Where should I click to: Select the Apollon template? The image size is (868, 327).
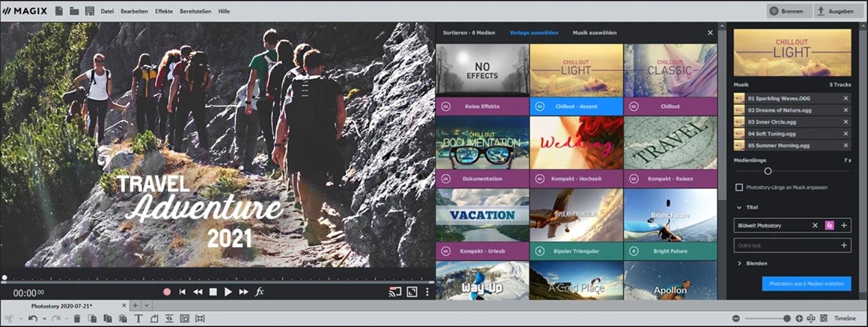(670, 280)
